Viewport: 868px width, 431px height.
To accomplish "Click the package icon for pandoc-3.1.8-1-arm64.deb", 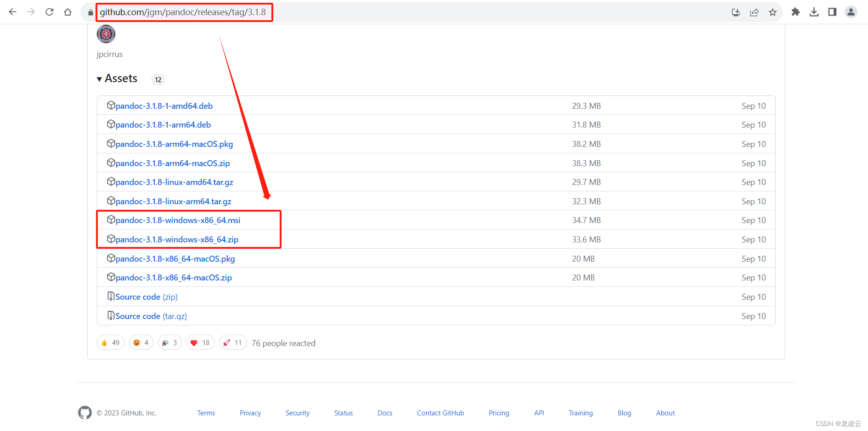I will click(111, 124).
